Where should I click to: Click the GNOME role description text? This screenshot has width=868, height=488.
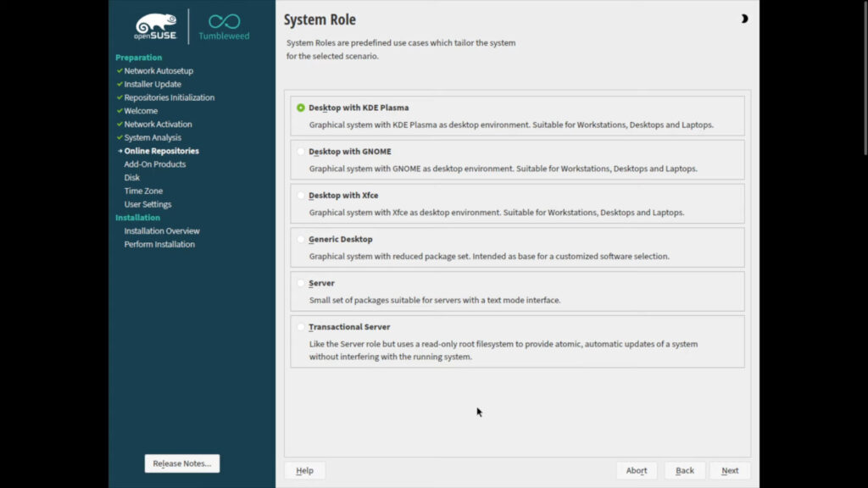click(503, 169)
